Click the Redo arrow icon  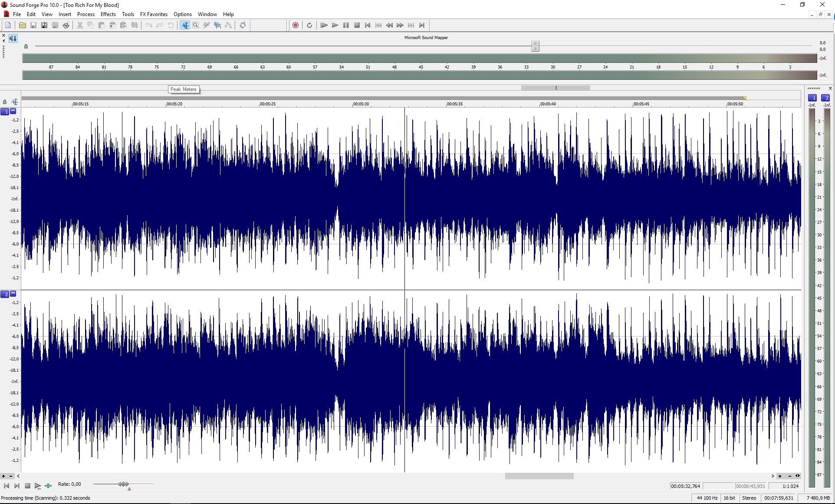pos(160,25)
